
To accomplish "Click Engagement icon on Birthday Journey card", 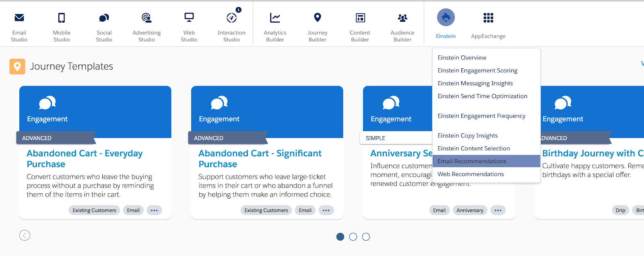I will (x=563, y=103).
